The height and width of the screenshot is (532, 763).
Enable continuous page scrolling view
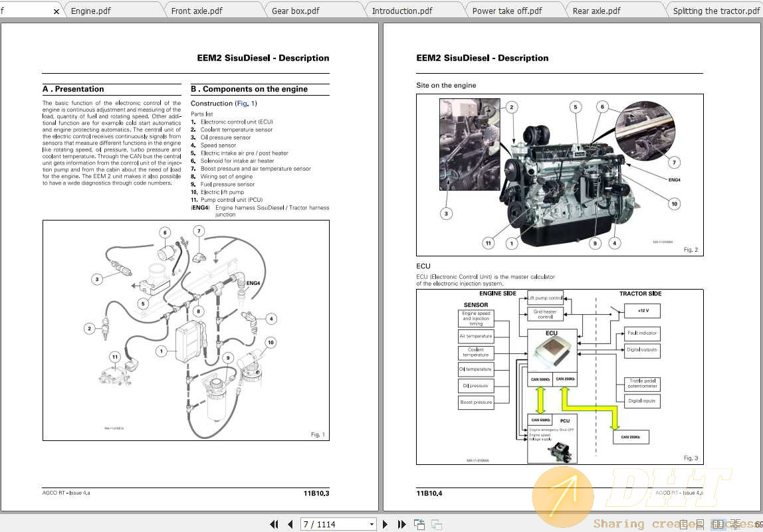click(x=700, y=524)
